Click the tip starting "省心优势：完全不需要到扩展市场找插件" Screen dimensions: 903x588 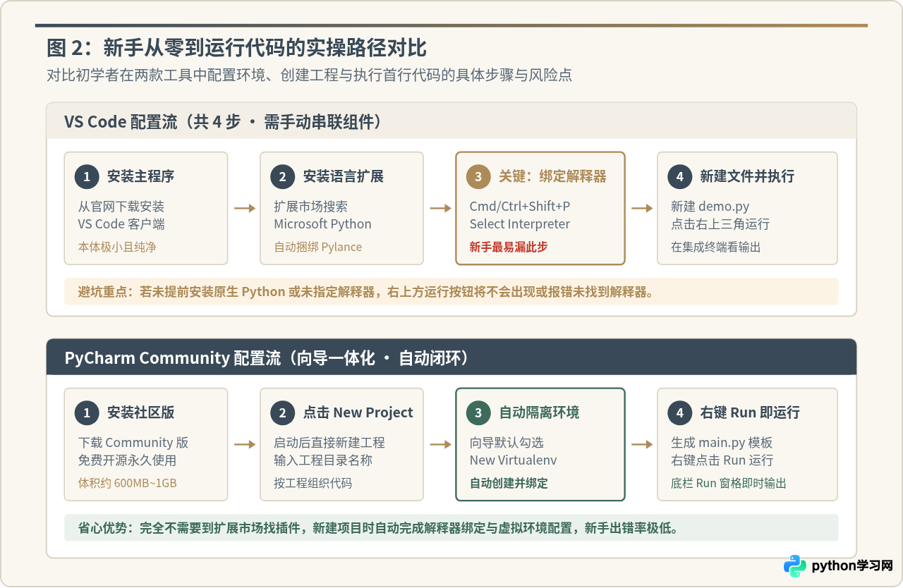tap(377, 528)
